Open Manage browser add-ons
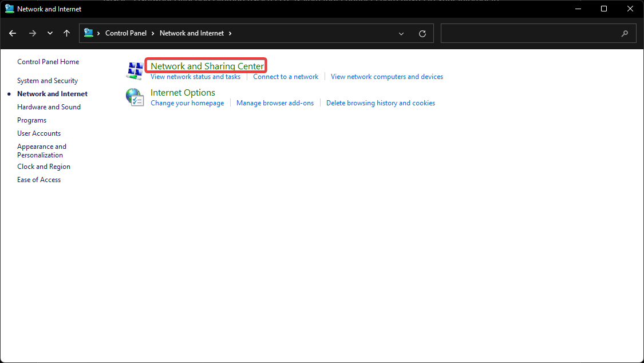 coord(275,102)
